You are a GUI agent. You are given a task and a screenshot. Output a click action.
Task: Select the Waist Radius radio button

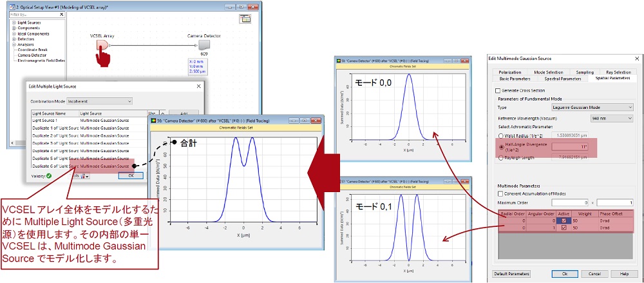pyautogui.click(x=502, y=136)
